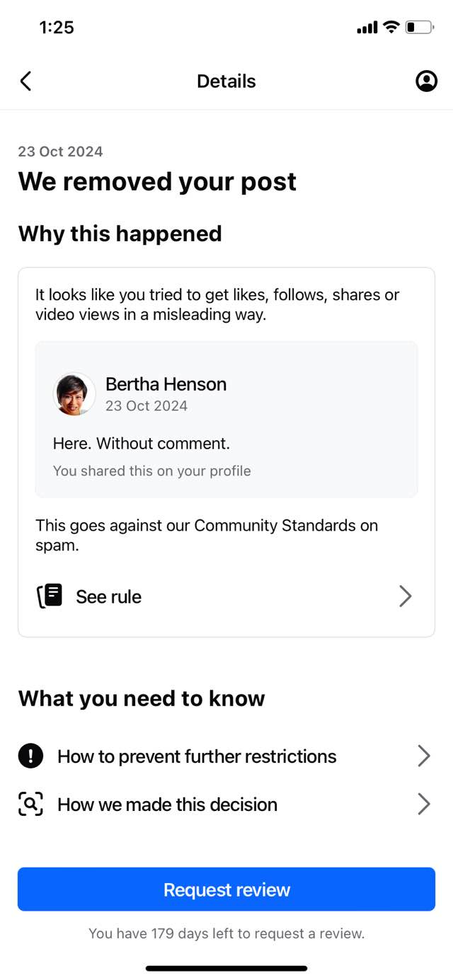Tap the magnifier scan decision icon

30,805
